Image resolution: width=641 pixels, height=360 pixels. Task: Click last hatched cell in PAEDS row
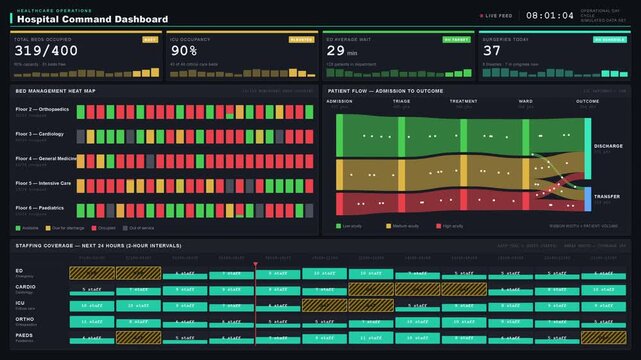604,338
